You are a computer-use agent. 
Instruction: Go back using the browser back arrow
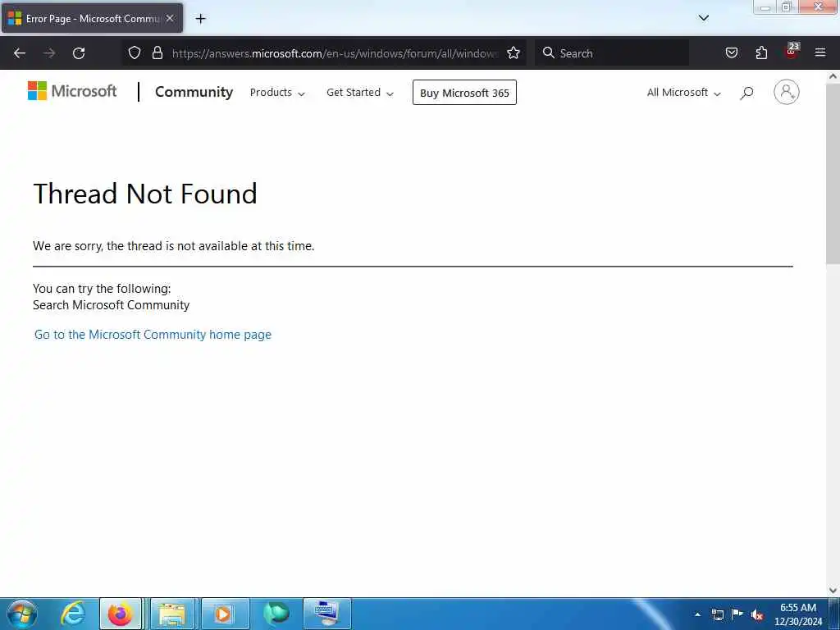[20, 53]
